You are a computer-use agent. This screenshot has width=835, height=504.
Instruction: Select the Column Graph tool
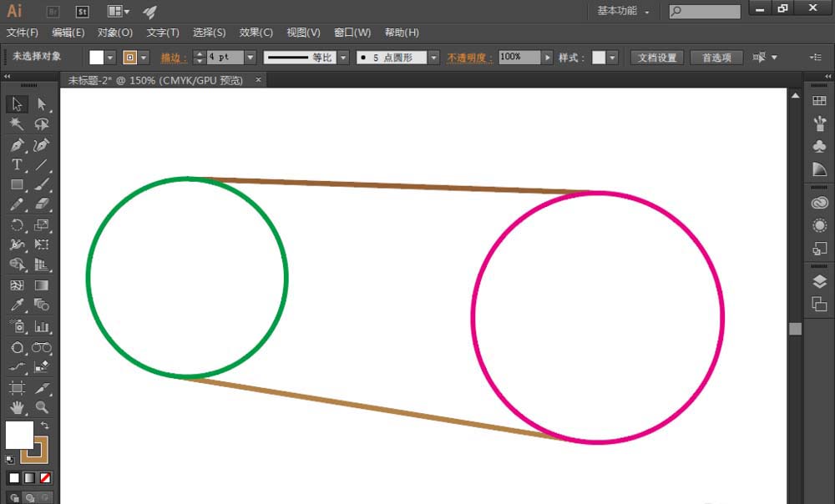click(x=42, y=326)
